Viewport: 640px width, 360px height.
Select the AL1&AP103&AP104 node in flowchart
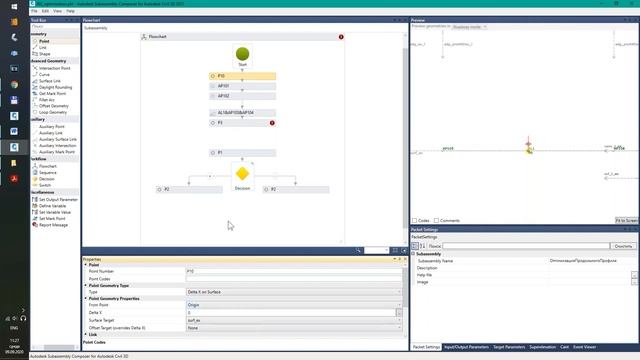pos(242,113)
